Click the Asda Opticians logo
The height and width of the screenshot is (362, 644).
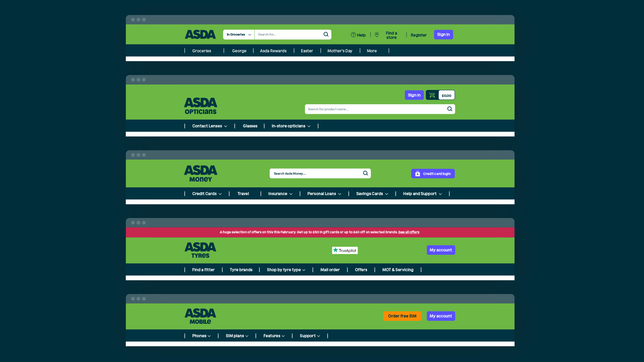click(x=201, y=106)
